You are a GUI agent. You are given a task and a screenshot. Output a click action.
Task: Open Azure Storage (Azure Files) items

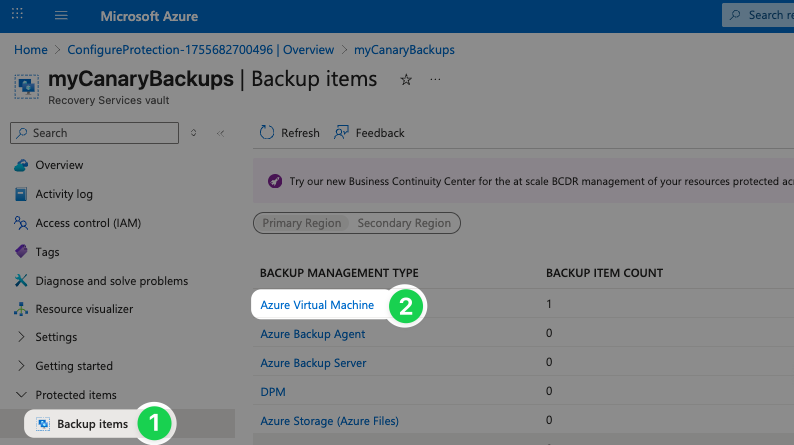[x=329, y=421]
